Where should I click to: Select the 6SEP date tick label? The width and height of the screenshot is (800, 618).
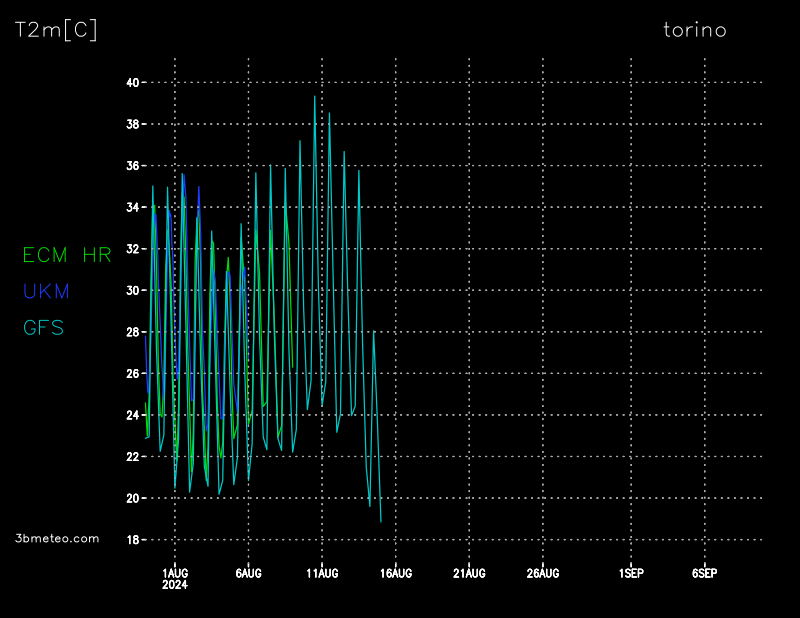(x=704, y=573)
